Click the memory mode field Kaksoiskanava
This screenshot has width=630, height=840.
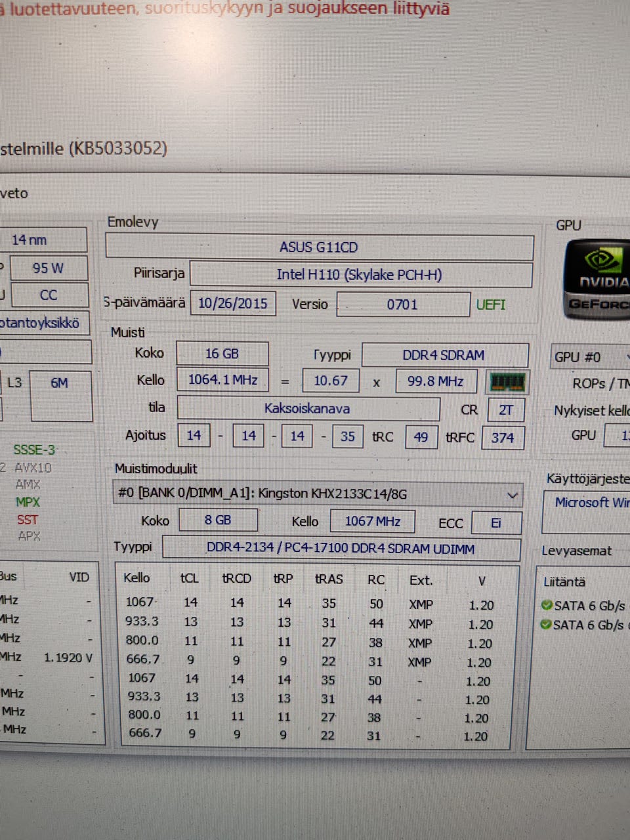(308, 408)
